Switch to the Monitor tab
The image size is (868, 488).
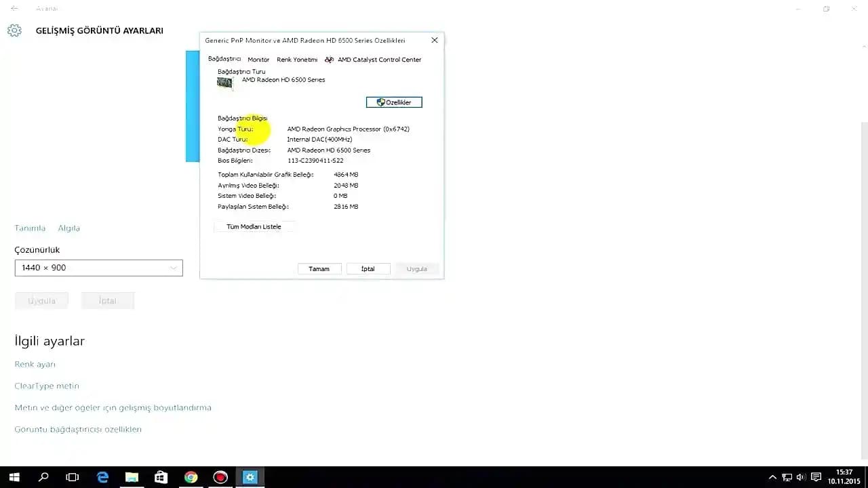click(258, 59)
